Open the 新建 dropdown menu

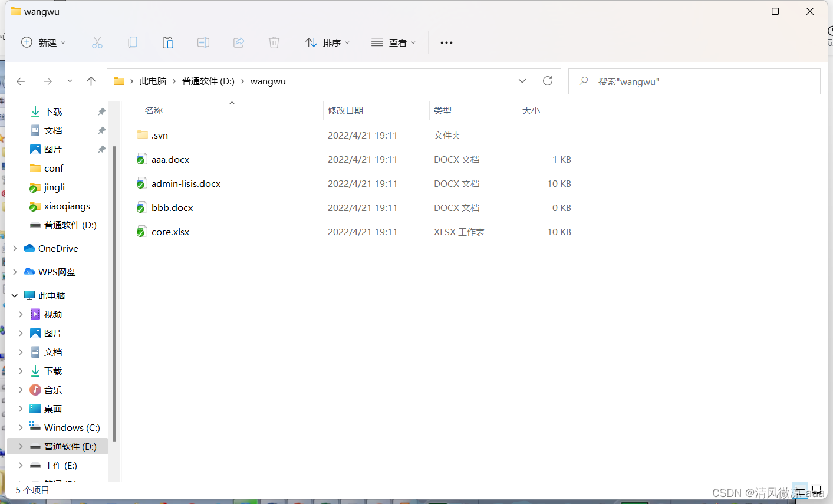coord(44,42)
